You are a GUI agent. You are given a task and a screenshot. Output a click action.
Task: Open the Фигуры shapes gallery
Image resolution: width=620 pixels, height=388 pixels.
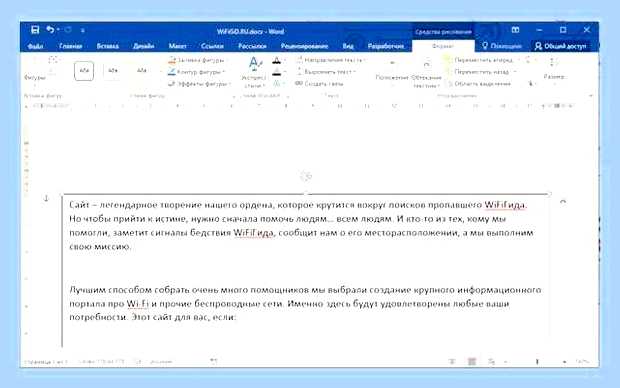[35, 73]
